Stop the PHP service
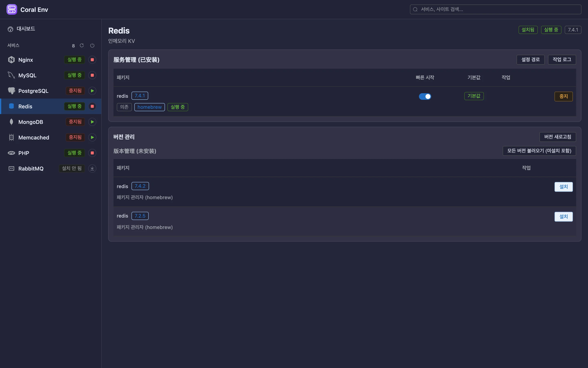 pos(92,153)
